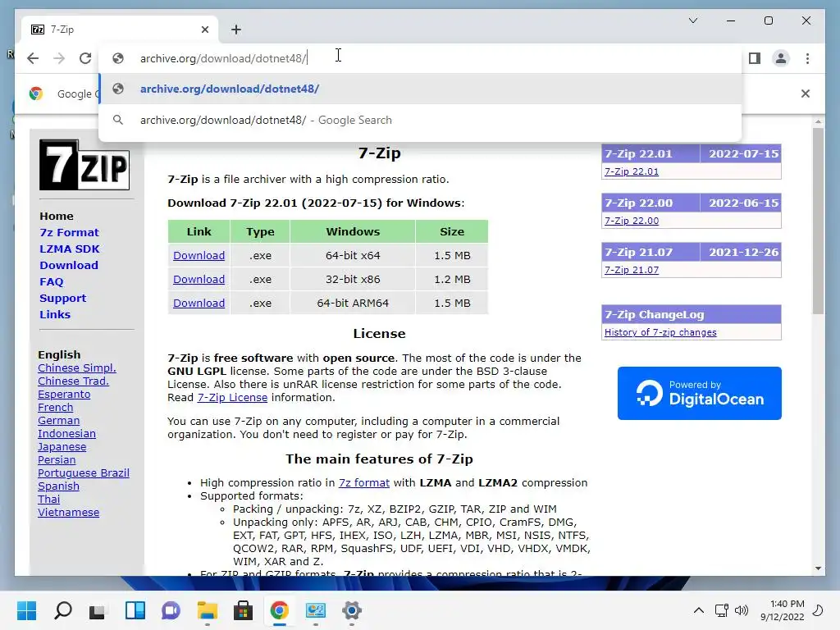Open the Support sidebar link
The width and height of the screenshot is (840, 630).
click(62, 299)
